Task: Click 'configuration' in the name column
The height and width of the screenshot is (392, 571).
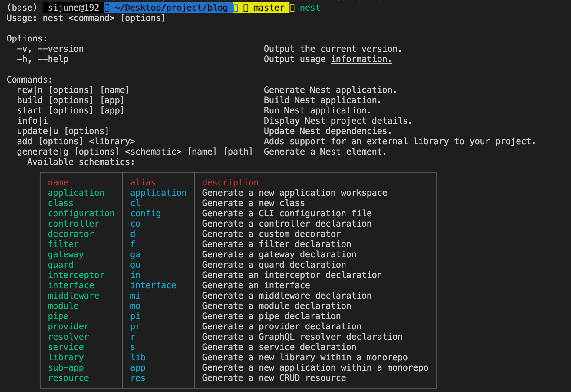Action: tap(81, 213)
